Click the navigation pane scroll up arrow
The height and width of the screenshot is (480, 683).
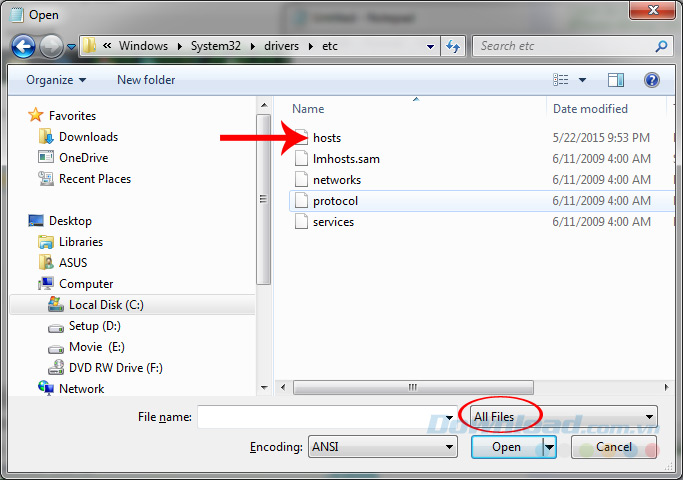pyautogui.click(x=264, y=105)
